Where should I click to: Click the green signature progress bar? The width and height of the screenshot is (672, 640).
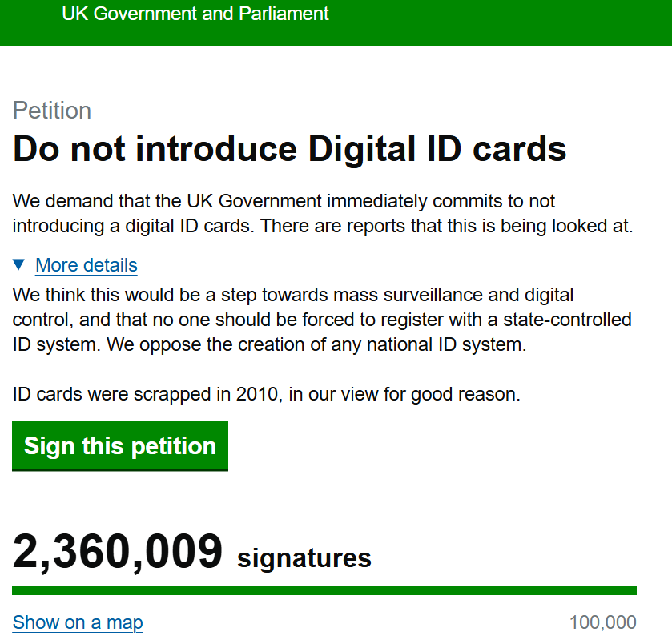324,590
